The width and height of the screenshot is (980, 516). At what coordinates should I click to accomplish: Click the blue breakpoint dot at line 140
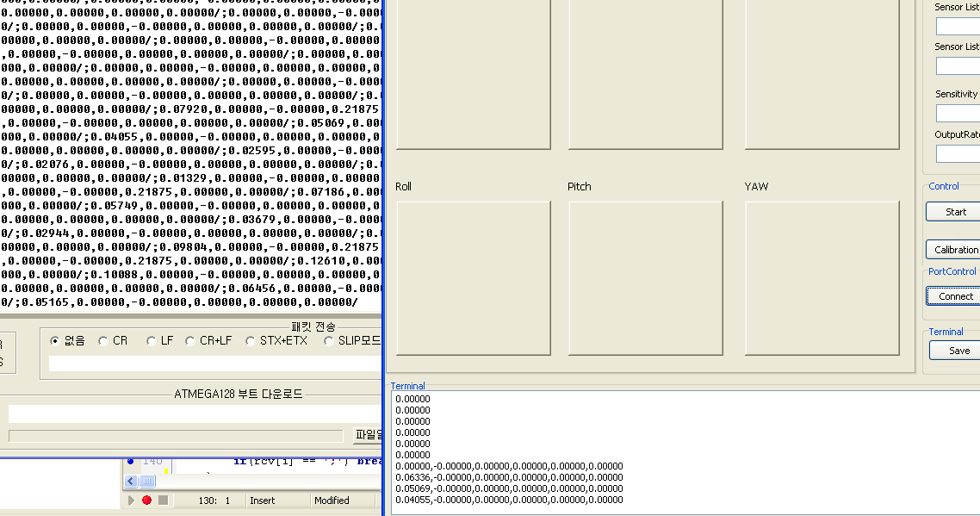131,461
